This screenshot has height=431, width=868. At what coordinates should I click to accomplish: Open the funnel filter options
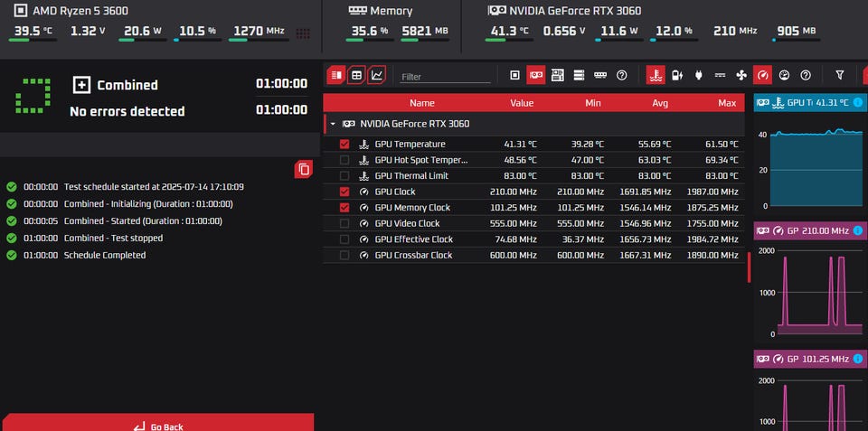pyautogui.click(x=840, y=75)
